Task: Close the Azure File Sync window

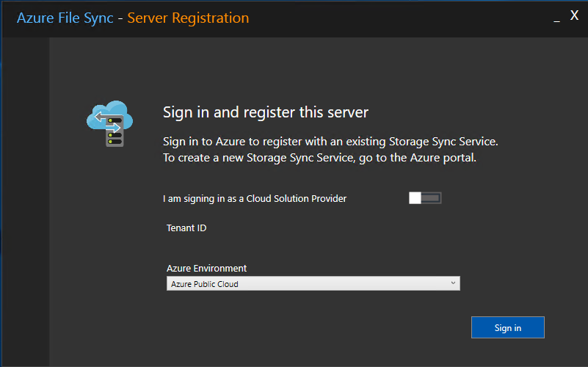Action: [574, 15]
